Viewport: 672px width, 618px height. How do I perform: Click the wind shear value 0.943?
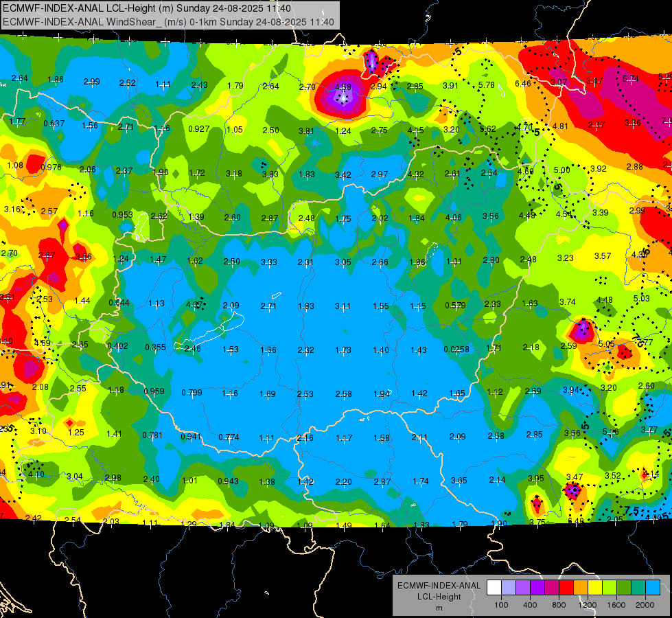click(229, 481)
